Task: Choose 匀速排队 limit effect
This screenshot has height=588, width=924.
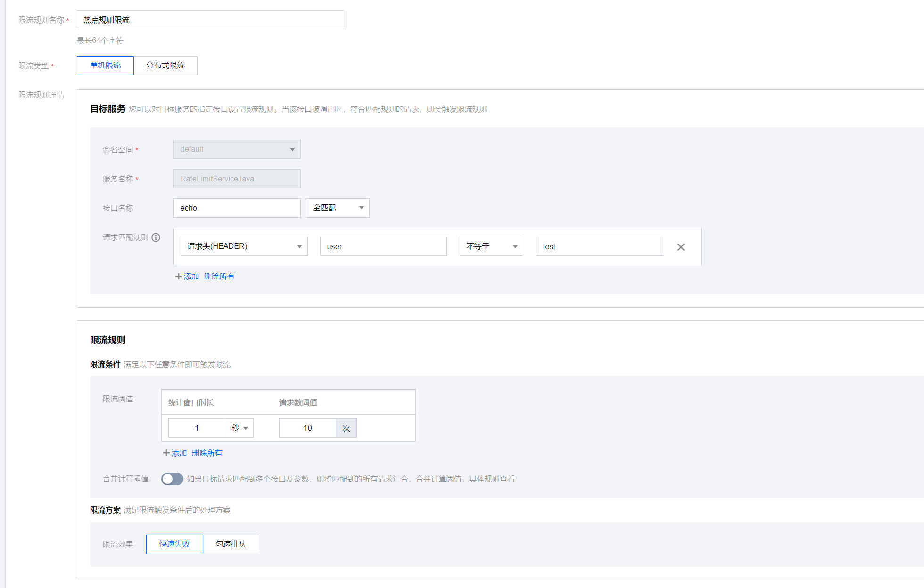Action: click(x=231, y=544)
